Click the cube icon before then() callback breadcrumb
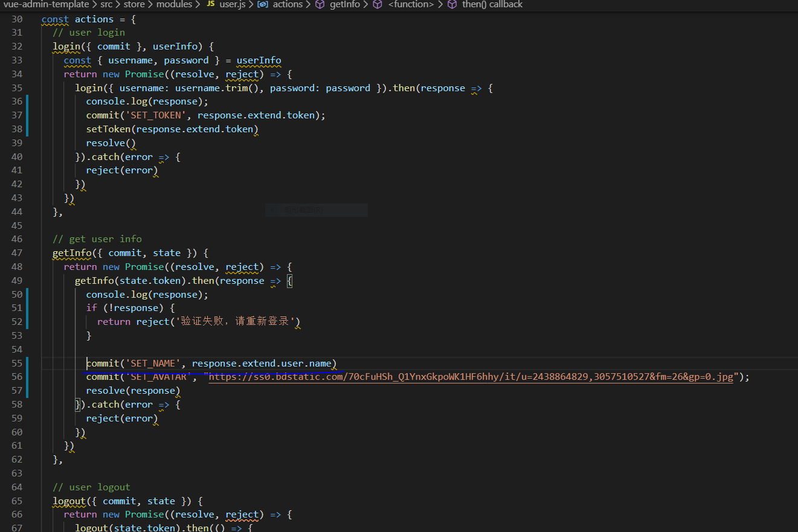 pyautogui.click(x=452, y=5)
